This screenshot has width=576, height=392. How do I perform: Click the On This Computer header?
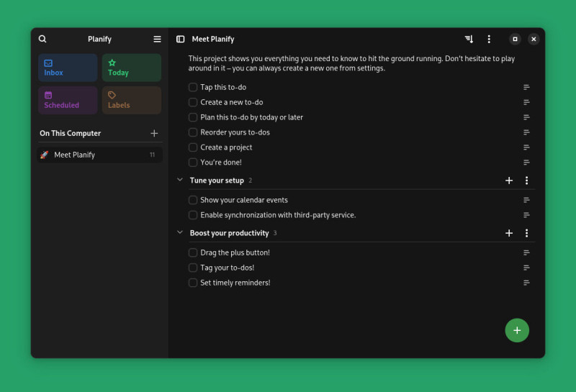tap(70, 133)
